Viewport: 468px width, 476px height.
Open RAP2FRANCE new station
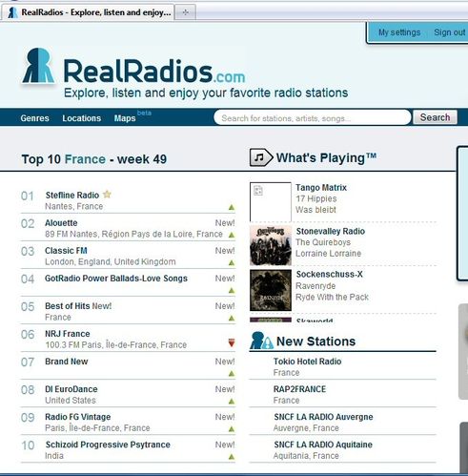[299, 389]
